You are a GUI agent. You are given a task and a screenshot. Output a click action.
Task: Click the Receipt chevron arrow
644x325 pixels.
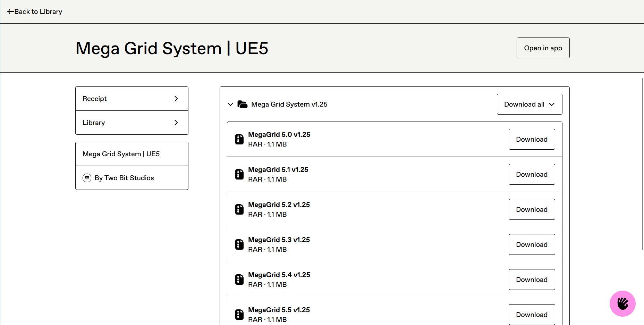176,99
